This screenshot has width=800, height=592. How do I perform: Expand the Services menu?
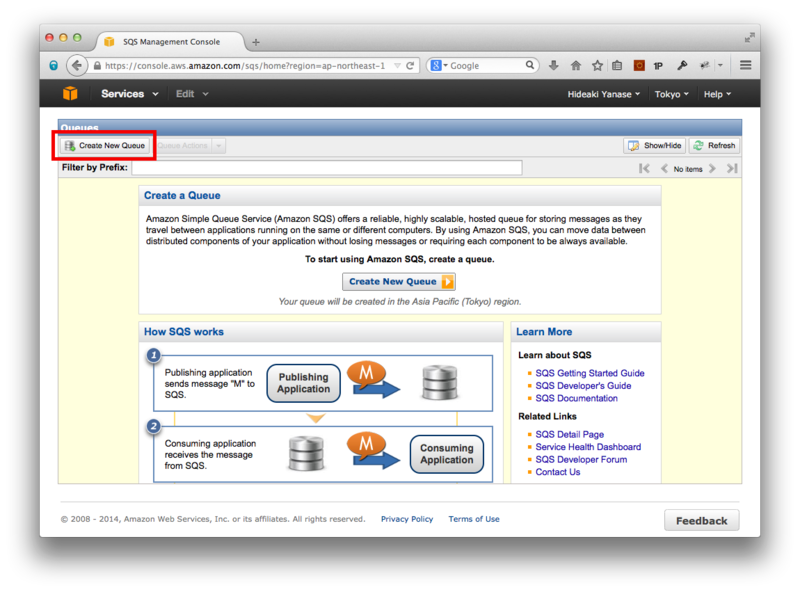pos(130,94)
